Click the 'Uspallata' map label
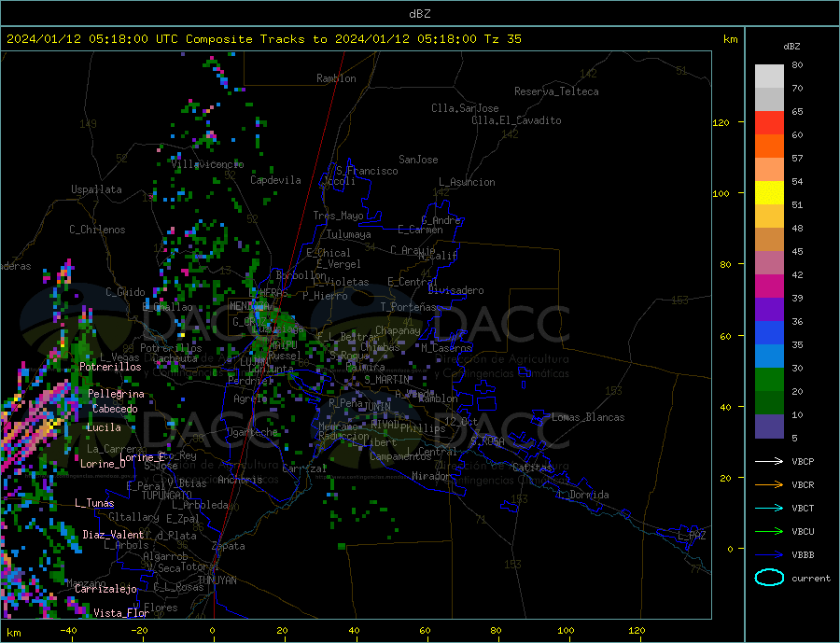The width and height of the screenshot is (840, 643). (x=96, y=189)
